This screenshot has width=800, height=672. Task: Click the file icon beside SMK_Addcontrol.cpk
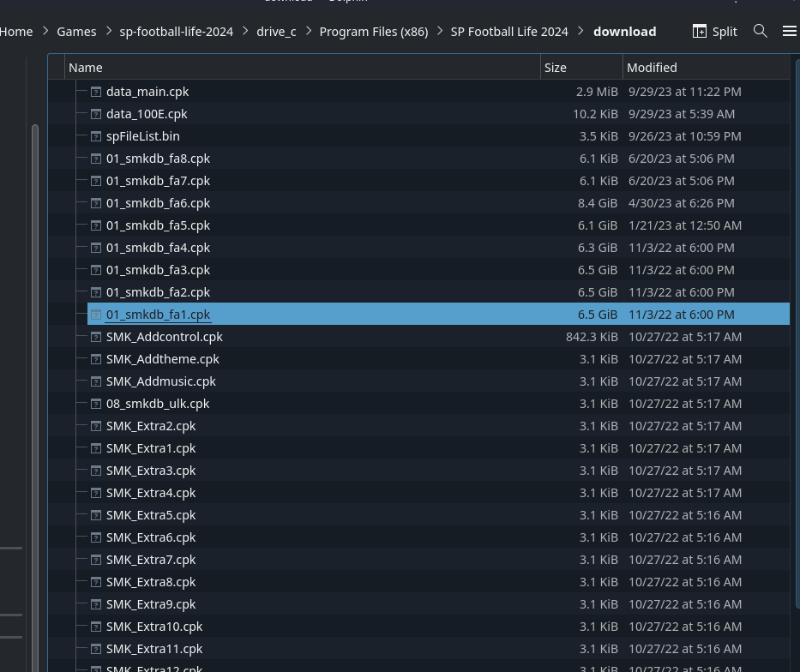[95, 337]
